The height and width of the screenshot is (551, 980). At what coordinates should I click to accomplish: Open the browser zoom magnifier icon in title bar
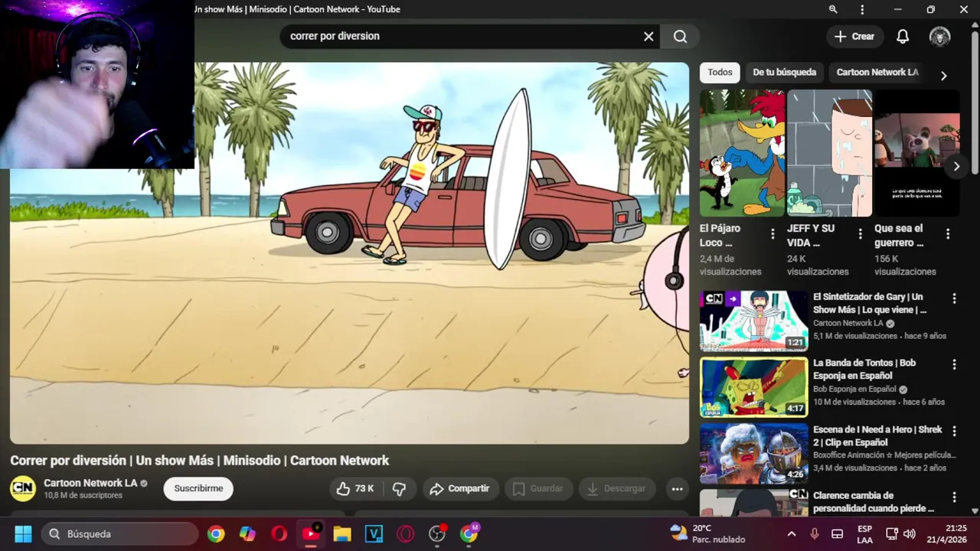point(833,9)
